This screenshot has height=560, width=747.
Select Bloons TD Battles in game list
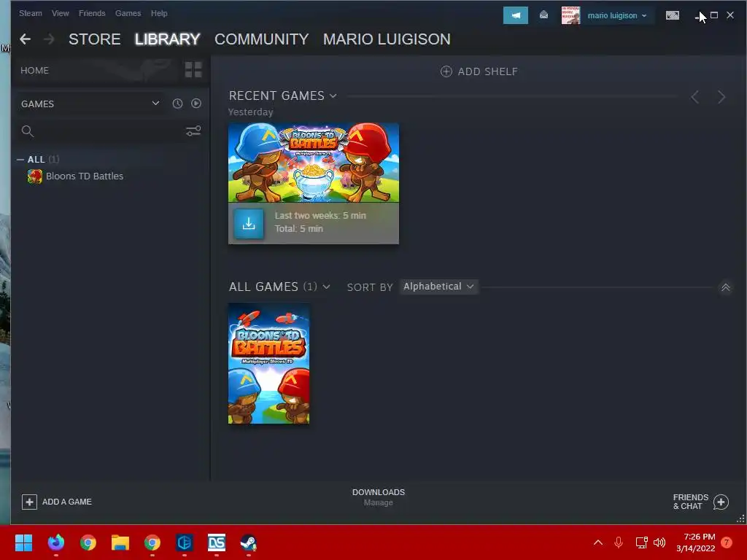pos(85,176)
